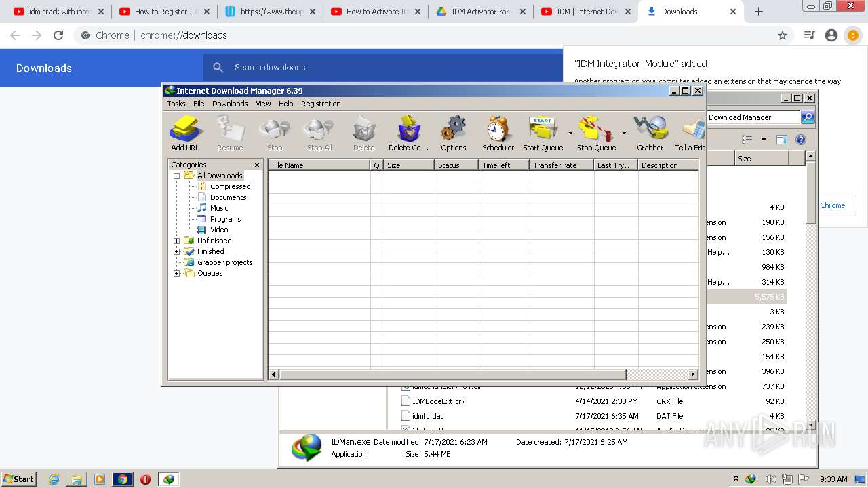Bookmark this page with the star icon
868x488 pixels.
[x=783, y=35]
